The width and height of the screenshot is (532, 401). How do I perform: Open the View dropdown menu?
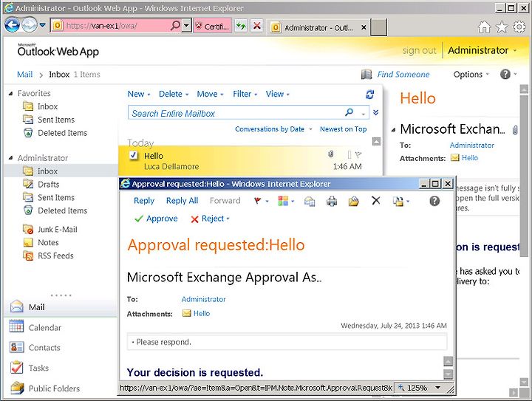(x=278, y=94)
